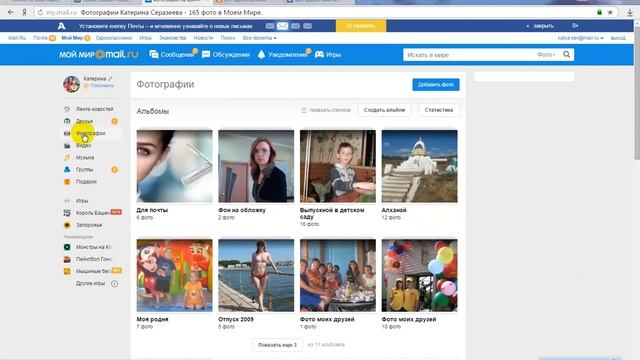The image size is (640, 360).
Task: Open Отпуск 2009 album thumbnail
Action: coord(256,276)
